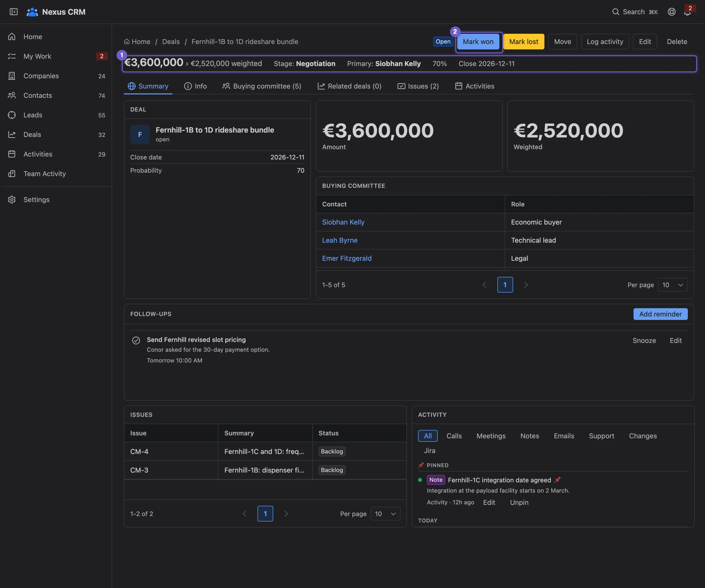
Task: Collapse the sidebar with the panel icon
Action: tap(13, 12)
